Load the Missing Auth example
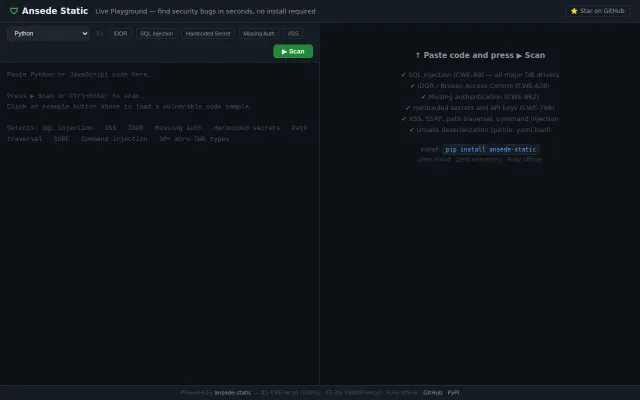 [x=259, y=33]
